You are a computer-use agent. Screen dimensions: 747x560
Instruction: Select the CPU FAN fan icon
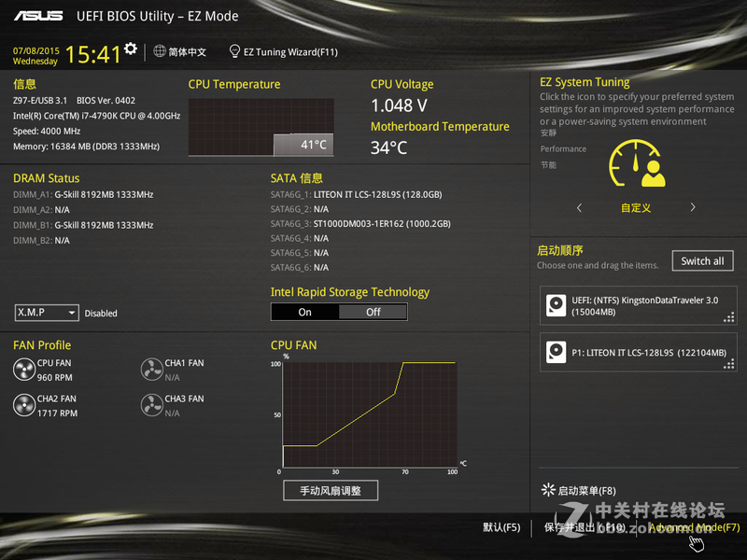[x=23, y=369]
